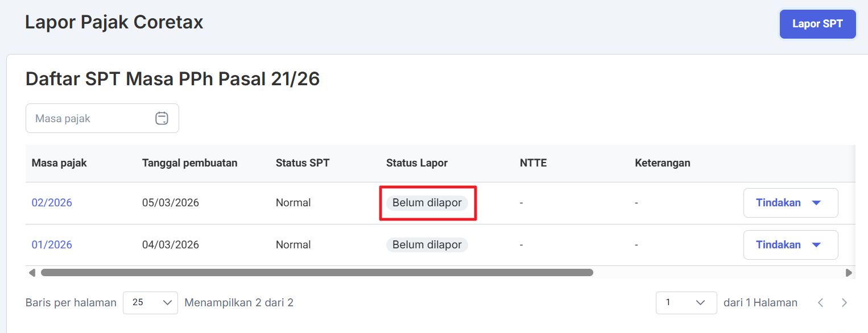Click the scrollbar right arrow
868x333 pixels.
849,273
